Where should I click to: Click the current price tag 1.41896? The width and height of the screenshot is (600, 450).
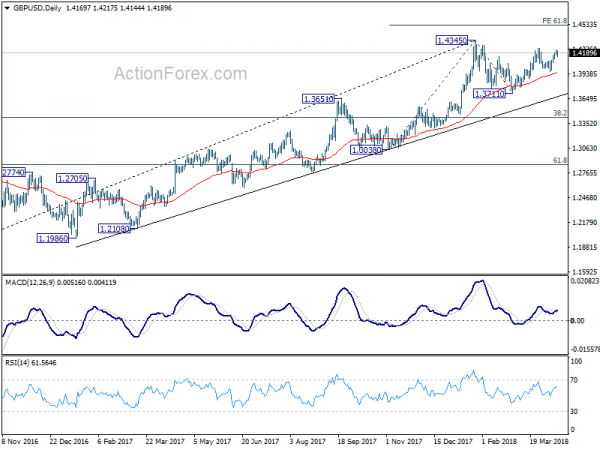click(584, 53)
